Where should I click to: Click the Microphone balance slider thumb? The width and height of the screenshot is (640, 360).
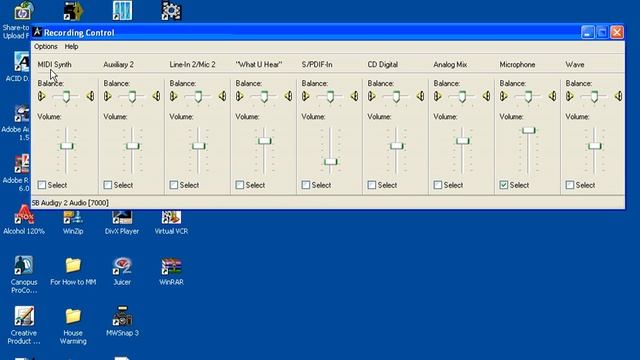(528, 97)
